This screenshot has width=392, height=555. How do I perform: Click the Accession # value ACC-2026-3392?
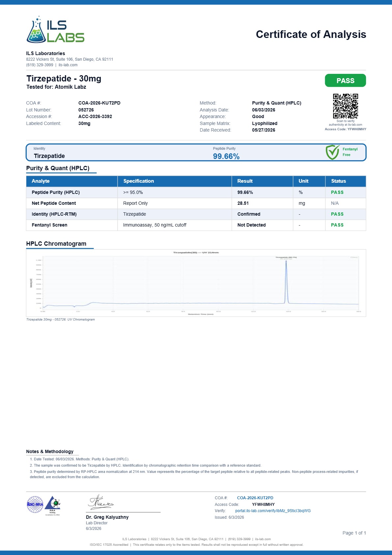(x=95, y=116)
